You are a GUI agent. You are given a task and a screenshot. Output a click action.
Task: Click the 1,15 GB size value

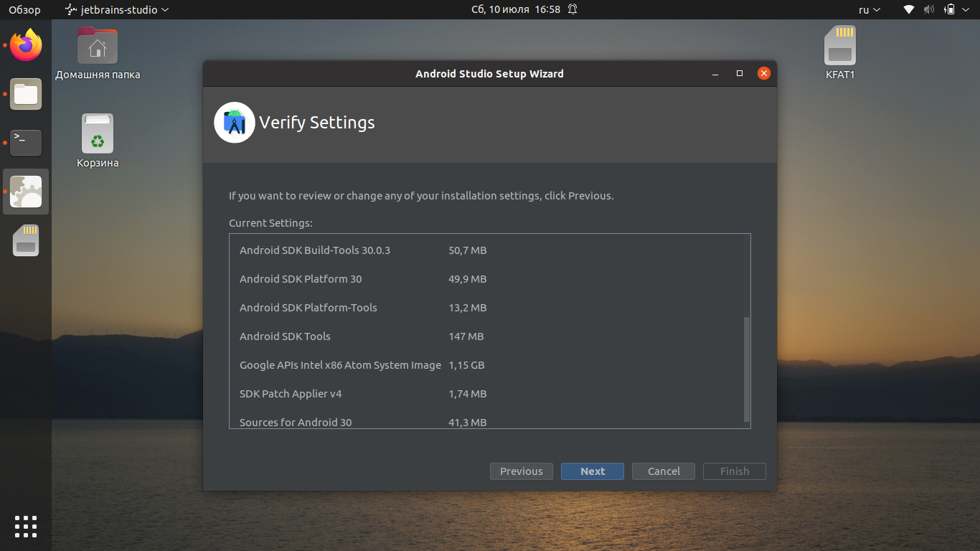pos(466,365)
